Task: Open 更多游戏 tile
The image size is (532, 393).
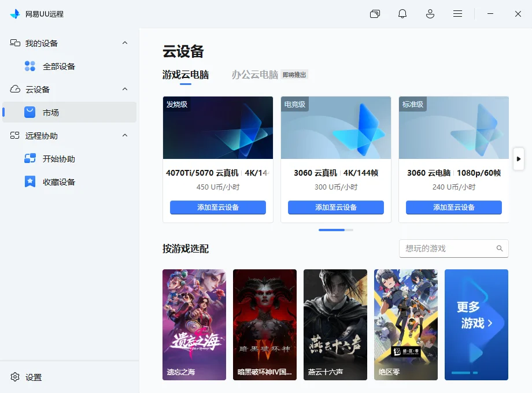Action: pyautogui.click(x=476, y=324)
